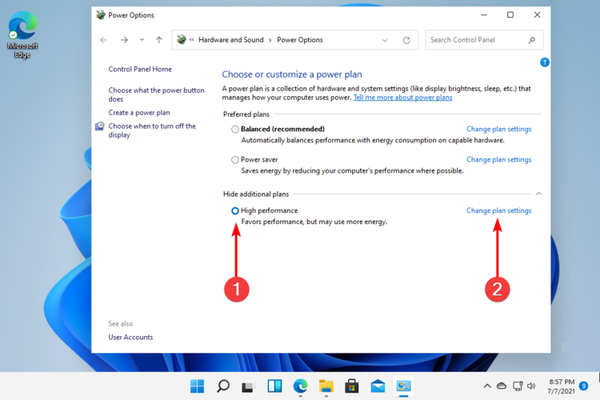This screenshot has height=400, width=600.
Task: Refresh the Power Options page
Action: (406, 40)
